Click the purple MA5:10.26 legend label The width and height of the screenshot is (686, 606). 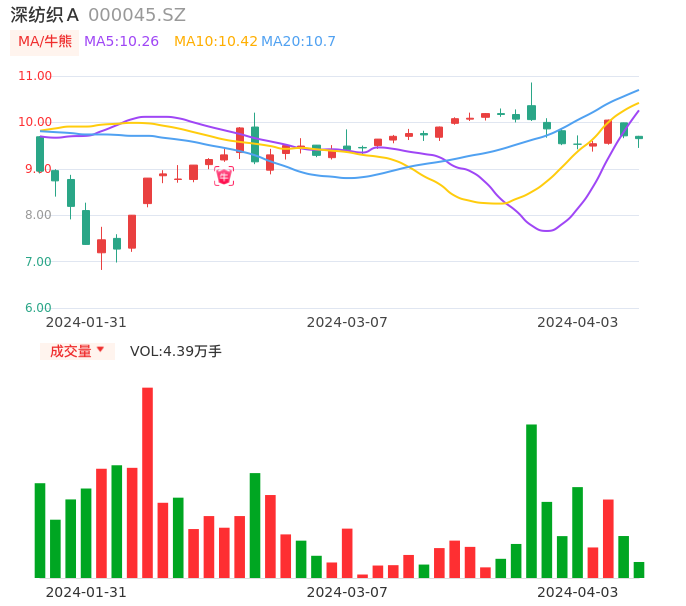pos(121,42)
